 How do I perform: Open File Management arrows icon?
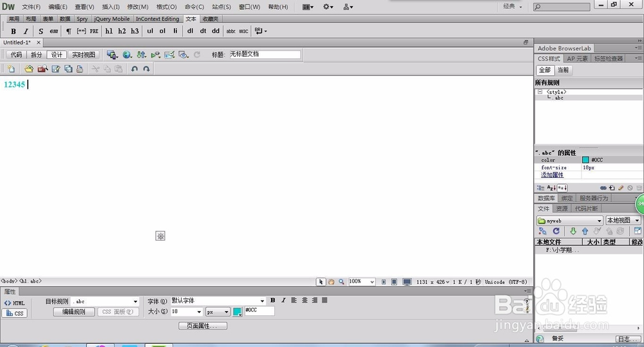141,55
